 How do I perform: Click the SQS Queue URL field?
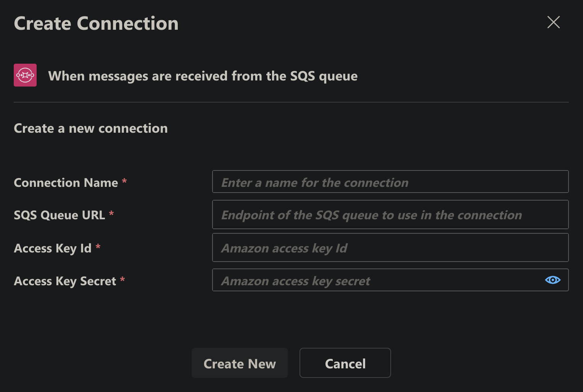pos(390,215)
